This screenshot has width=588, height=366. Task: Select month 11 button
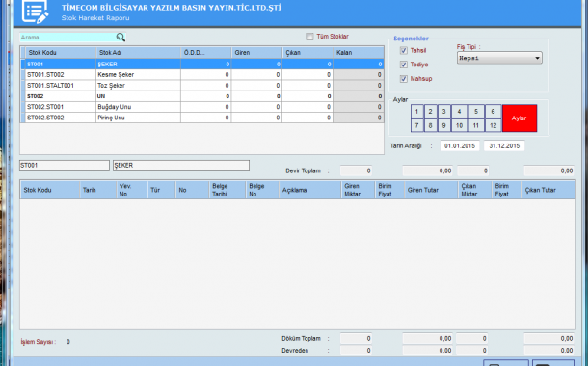tap(476, 125)
